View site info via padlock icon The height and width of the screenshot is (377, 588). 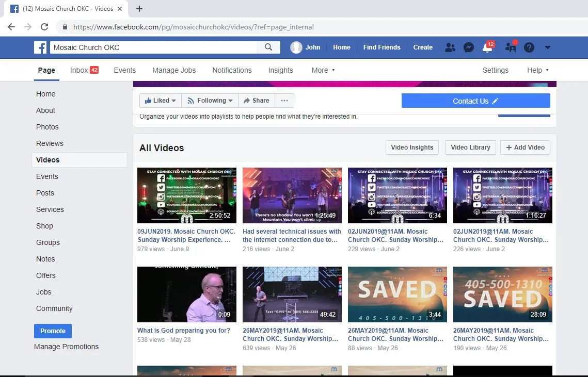click(65, 27)
